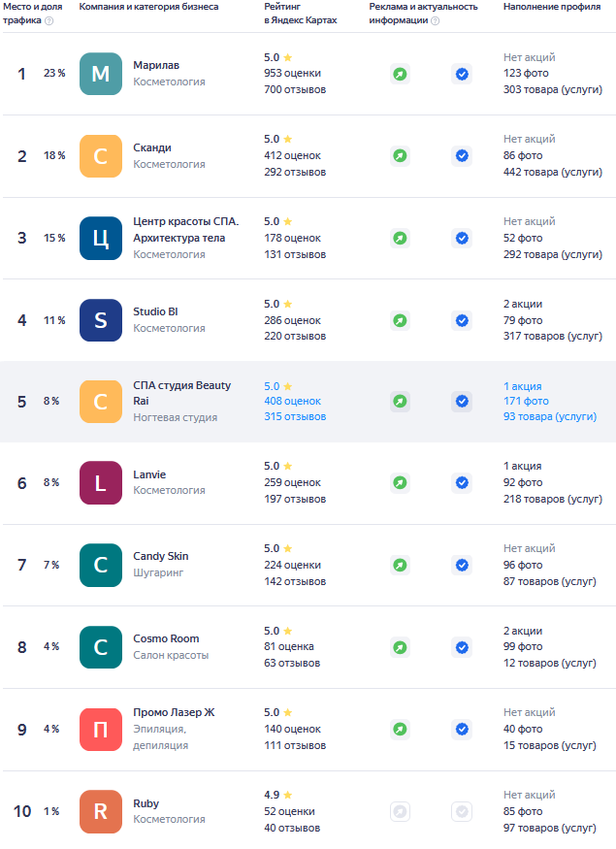Click the green advertising icon for Сканди
Viewport: 616px width, 849px height.
point(400,156)
